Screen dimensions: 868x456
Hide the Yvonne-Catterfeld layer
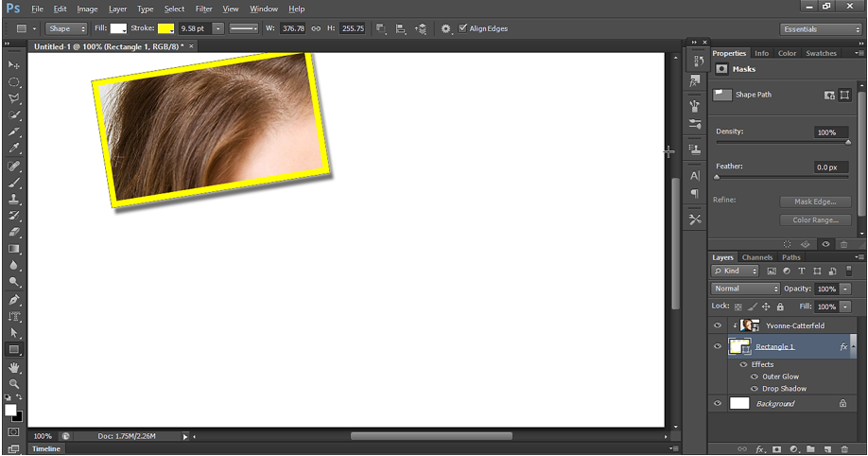coord(718,325)
